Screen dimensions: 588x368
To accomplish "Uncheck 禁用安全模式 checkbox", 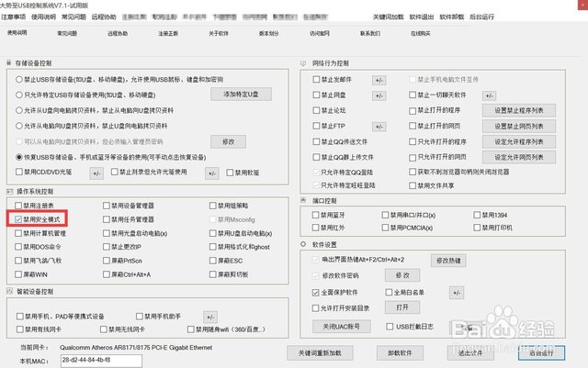I will click(x=18, y=219).
